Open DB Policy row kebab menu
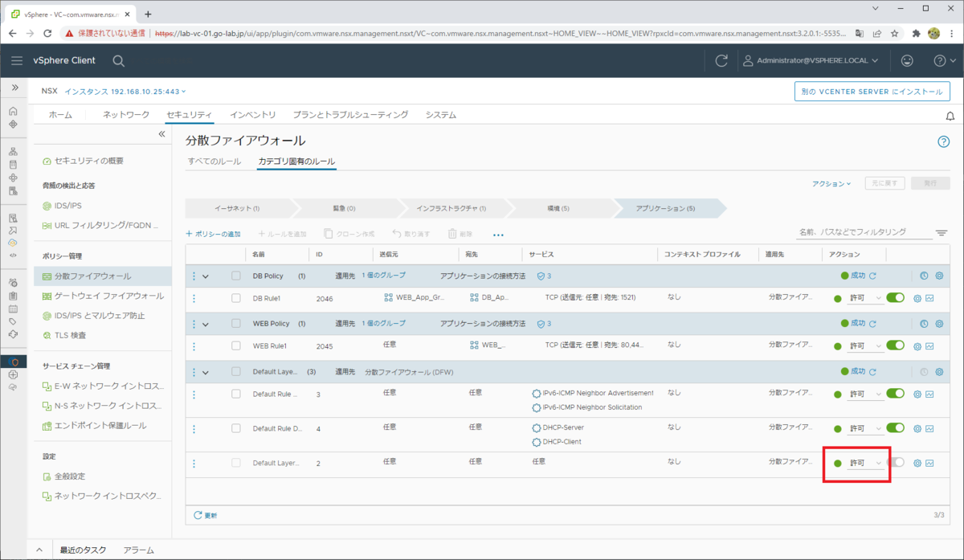 click(x=194, y=276)
